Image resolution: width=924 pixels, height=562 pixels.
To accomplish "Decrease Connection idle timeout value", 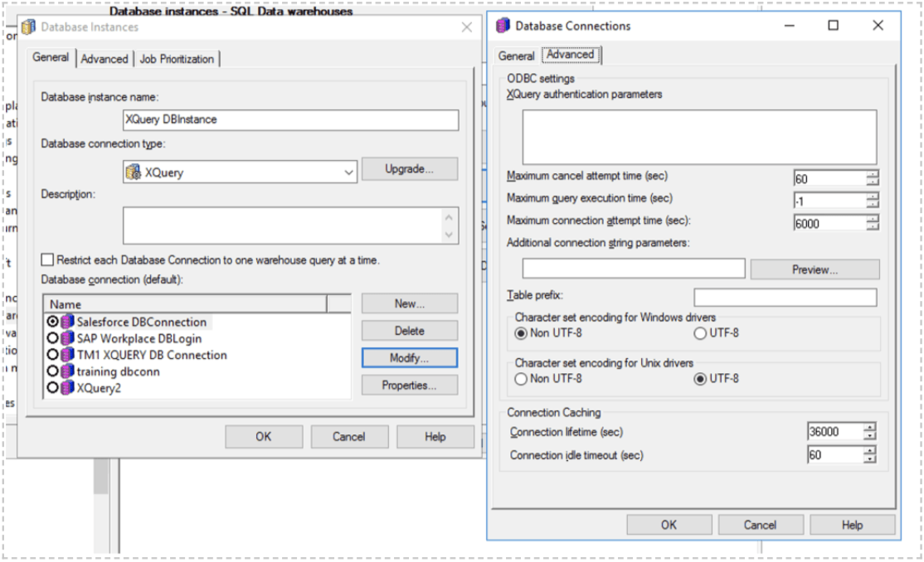I will pos(870,458).
